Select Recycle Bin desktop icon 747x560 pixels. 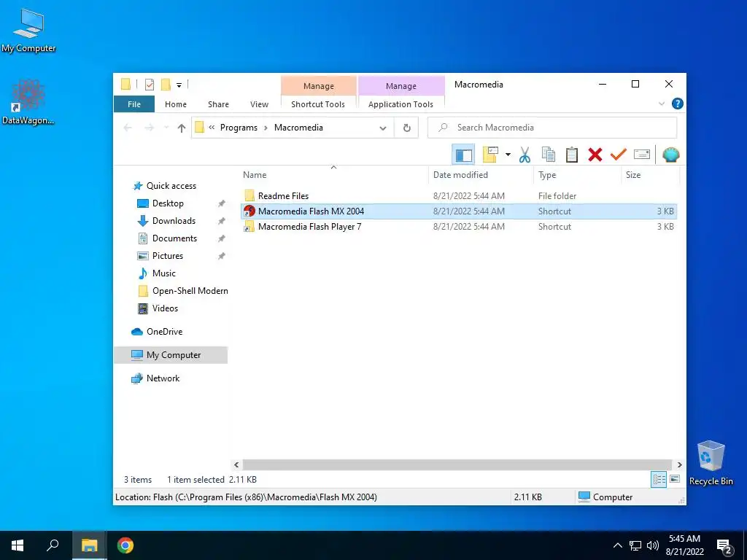(711, 463)
